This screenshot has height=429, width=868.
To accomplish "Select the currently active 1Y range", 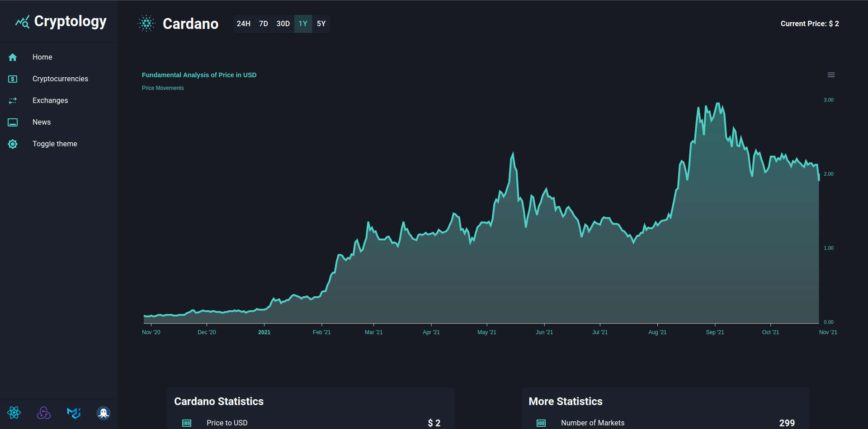I will point(302,23).
